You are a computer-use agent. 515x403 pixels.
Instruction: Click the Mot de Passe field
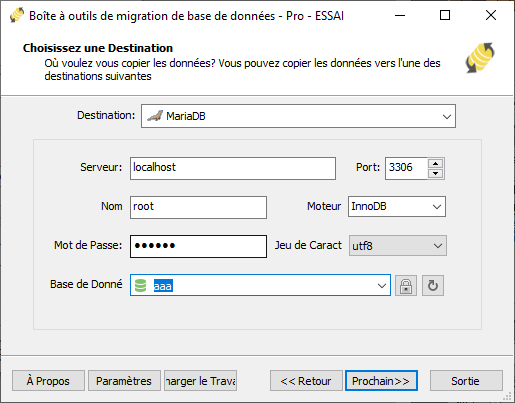click(x=198, y=246)
